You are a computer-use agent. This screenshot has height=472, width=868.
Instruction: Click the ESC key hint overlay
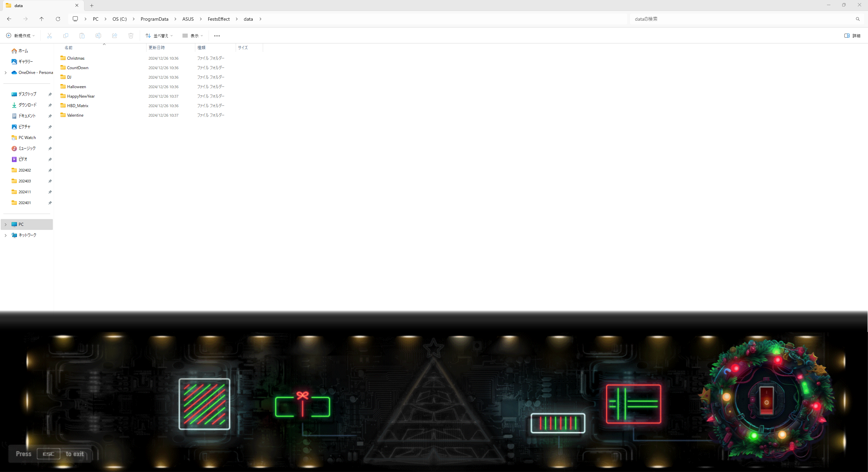coord(48,454)
